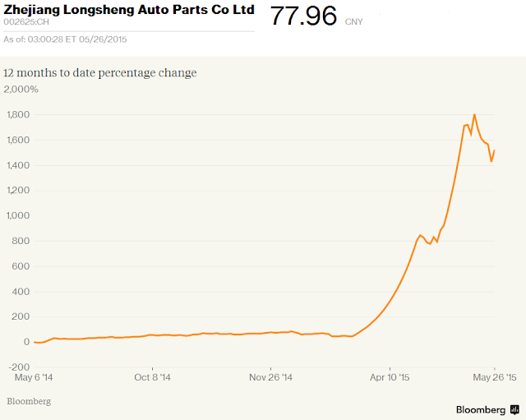Click the Zhejiang Longsheng Auto Parts title
Viewport: 526px width, 420px height.
pyautogui.click(x=129, y=10)
